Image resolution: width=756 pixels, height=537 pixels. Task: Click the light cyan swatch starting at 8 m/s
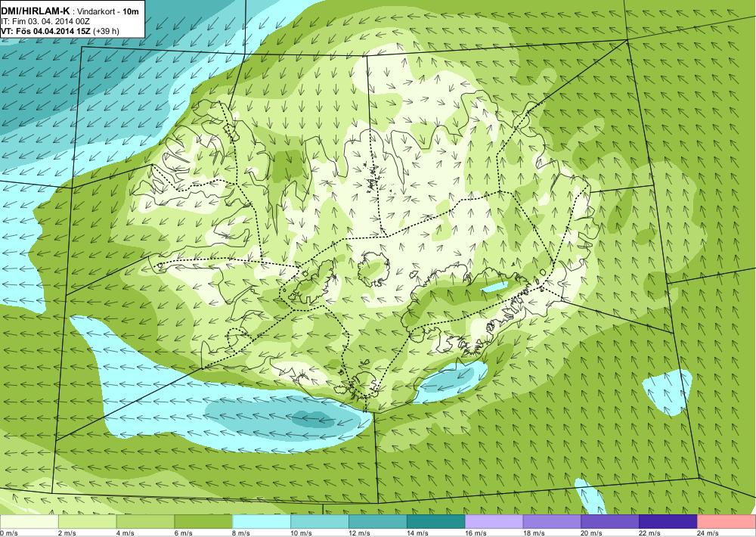(262, 522)
